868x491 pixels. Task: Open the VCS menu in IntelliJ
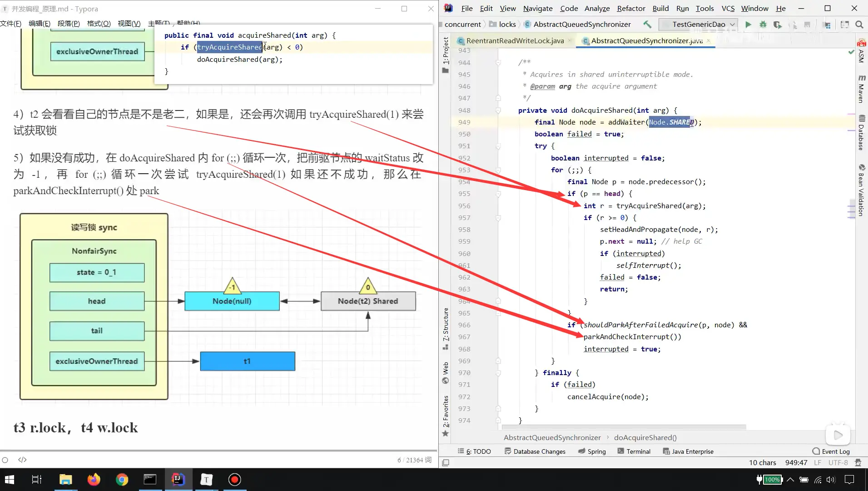[728, 8]
